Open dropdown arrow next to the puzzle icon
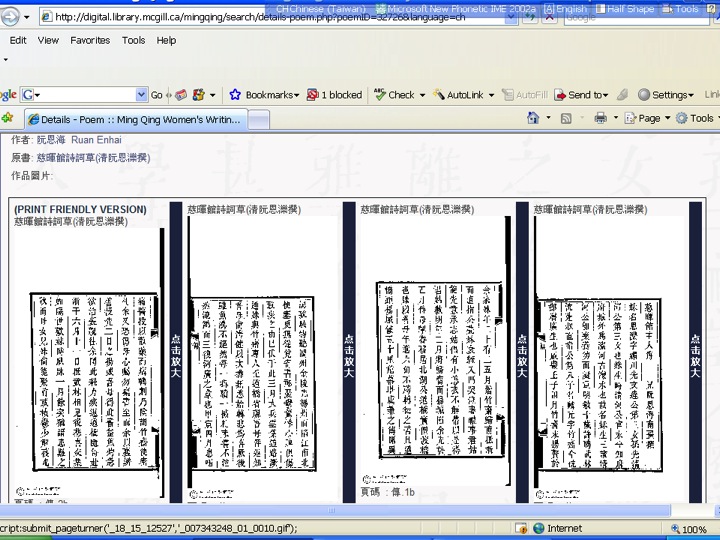720x540 pixels. coord(213,95)
